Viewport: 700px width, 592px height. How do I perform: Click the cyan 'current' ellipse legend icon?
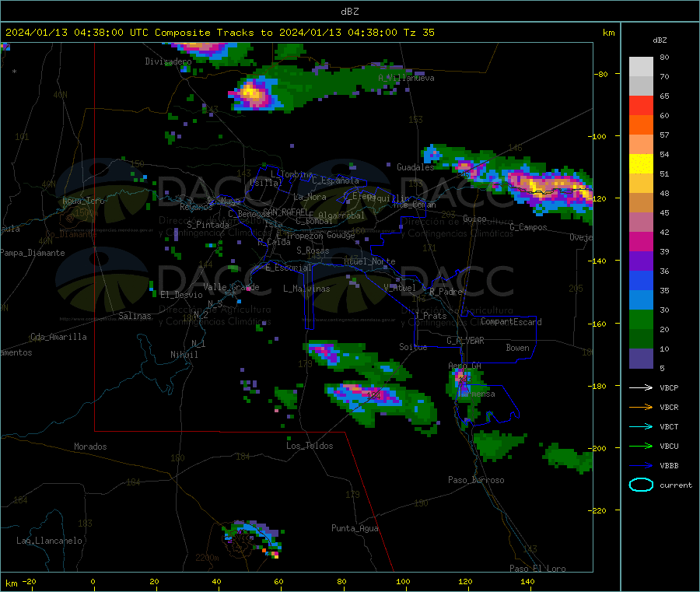pos(641,485)
